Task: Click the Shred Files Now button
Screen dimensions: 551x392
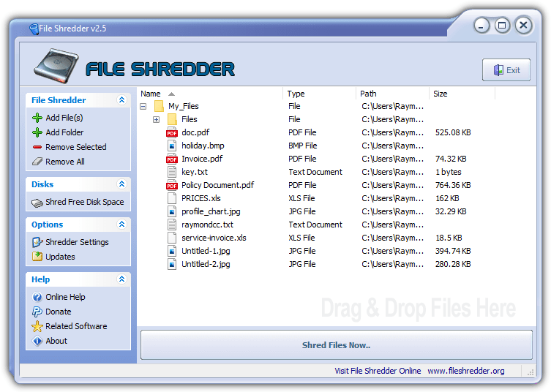Action: (337, 345)
